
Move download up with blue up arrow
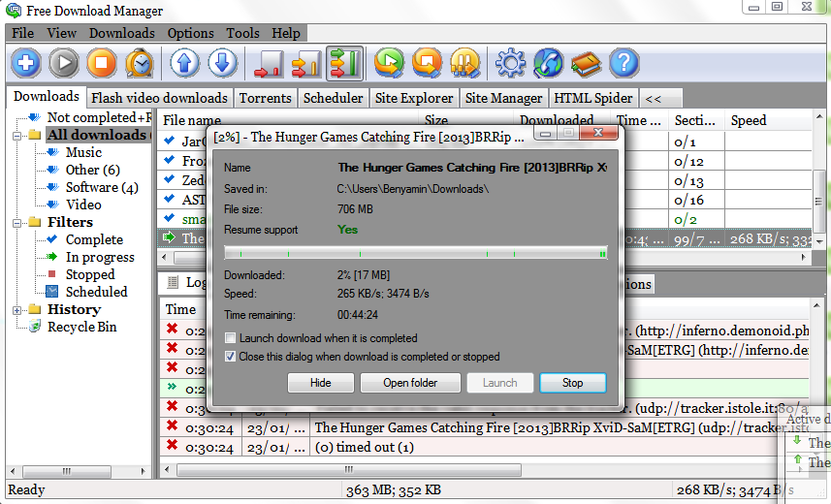pos(185,63)
